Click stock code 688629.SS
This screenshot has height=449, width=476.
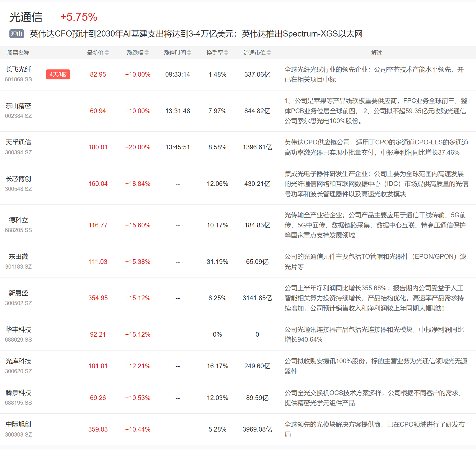click(18, 340)
